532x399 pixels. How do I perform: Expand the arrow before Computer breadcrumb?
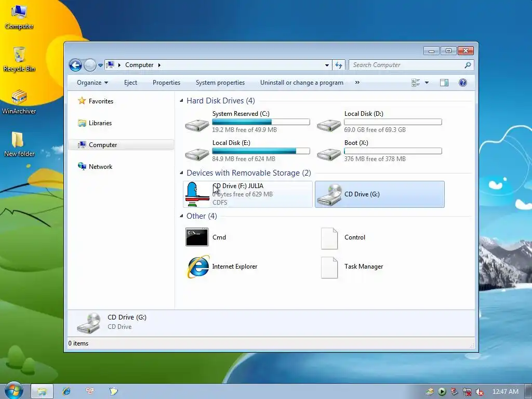pyautogui.click(x=119, y=65)
